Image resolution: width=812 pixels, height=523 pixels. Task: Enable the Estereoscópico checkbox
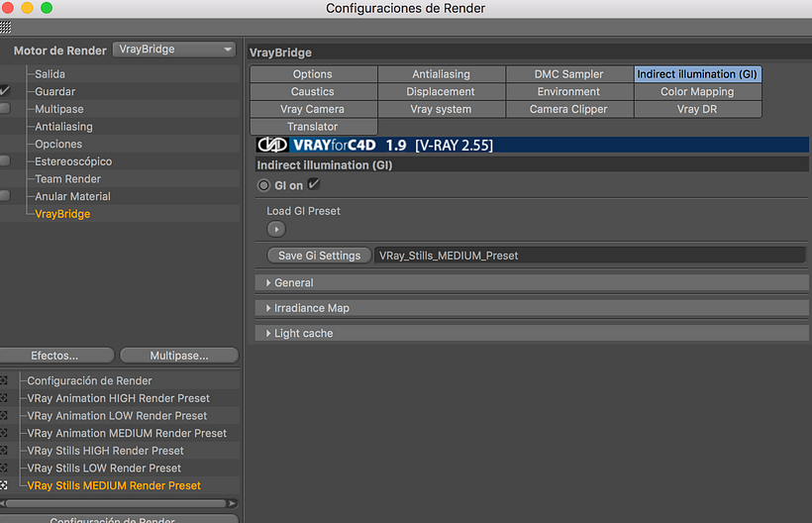click(x=5, y=161)
